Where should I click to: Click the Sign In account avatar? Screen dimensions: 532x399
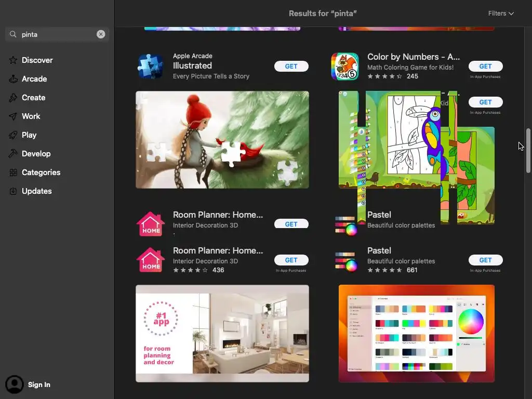coord(14,384)
